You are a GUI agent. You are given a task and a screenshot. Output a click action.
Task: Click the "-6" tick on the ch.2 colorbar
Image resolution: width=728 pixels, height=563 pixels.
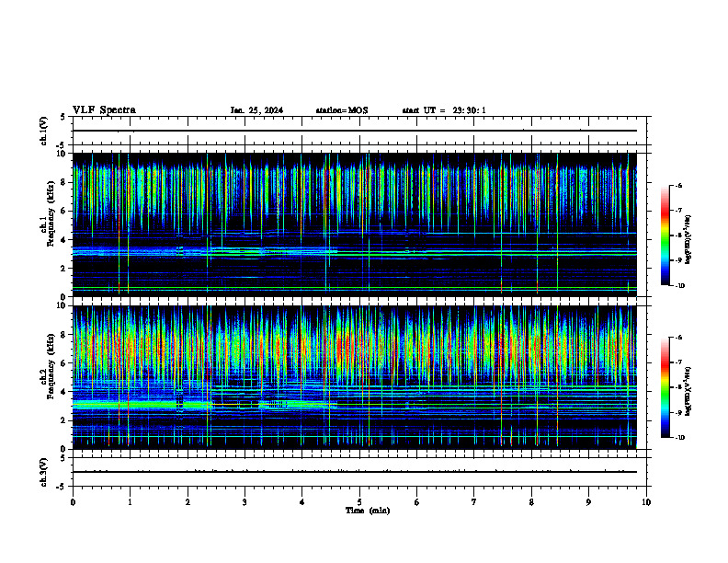(678, 338)
